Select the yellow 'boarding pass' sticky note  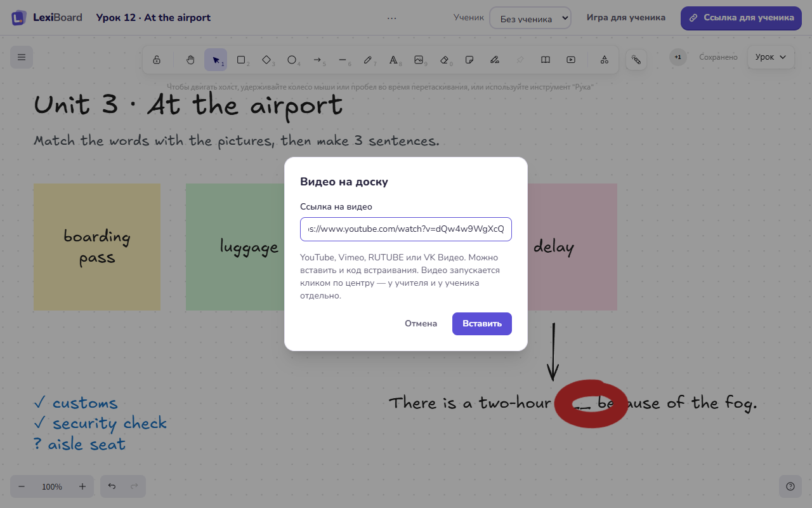(x=97, y=247)
